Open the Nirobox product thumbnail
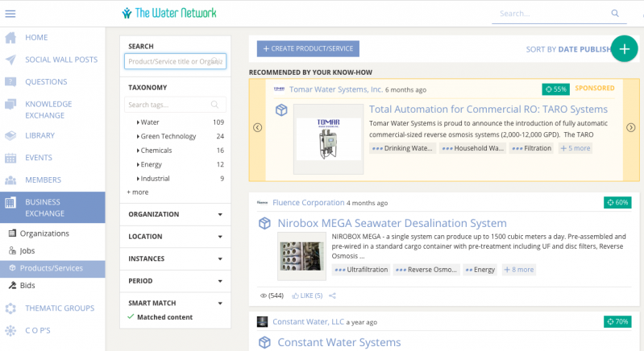Screen dimensions: 644x351 302,256
